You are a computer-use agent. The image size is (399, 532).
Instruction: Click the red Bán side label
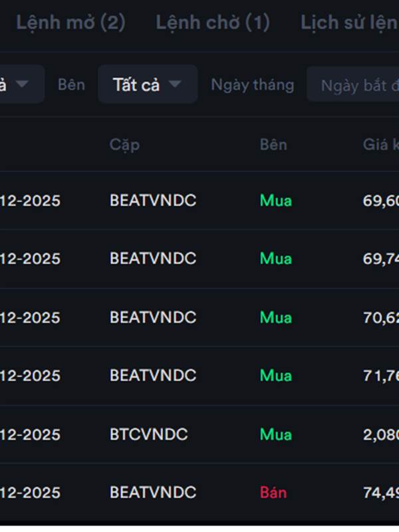point(273,493)
